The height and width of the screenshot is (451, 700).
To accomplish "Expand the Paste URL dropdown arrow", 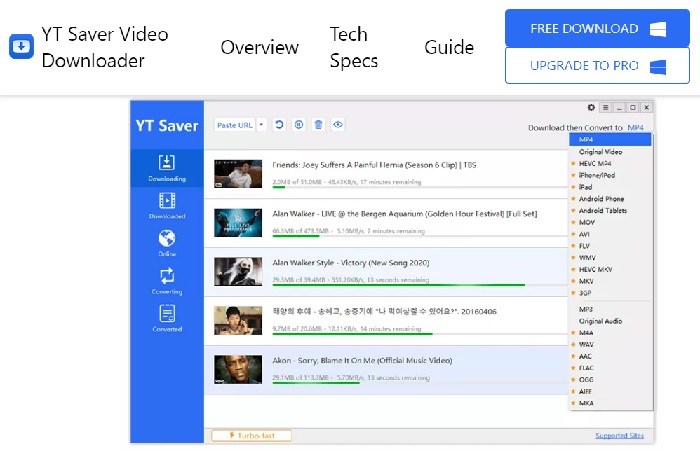I will [261, 125].
